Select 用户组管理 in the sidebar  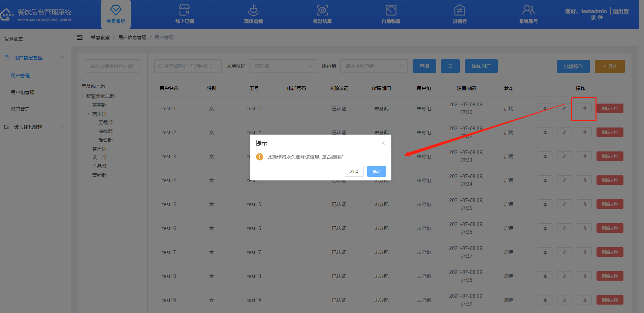tap(23, 92)
